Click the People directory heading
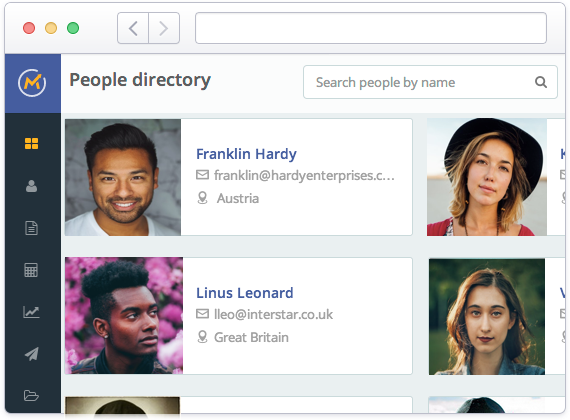The width and height of the screenshot is (570, 420). (140, 80)
